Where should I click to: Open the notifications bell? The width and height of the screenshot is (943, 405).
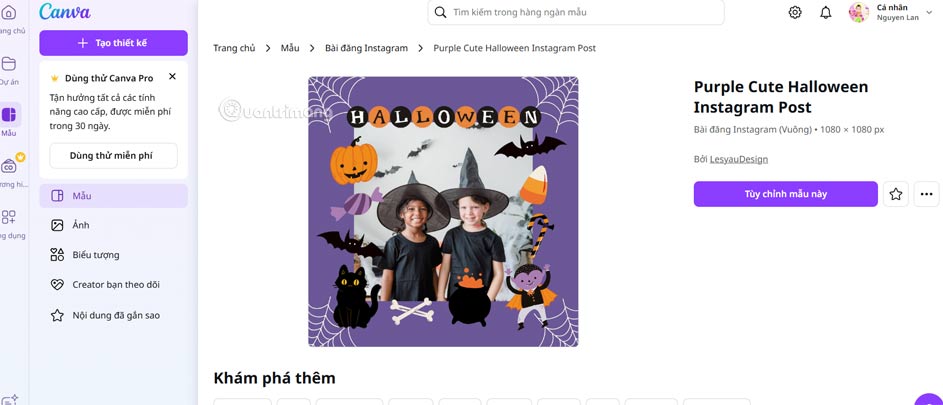tap(826, 12)
